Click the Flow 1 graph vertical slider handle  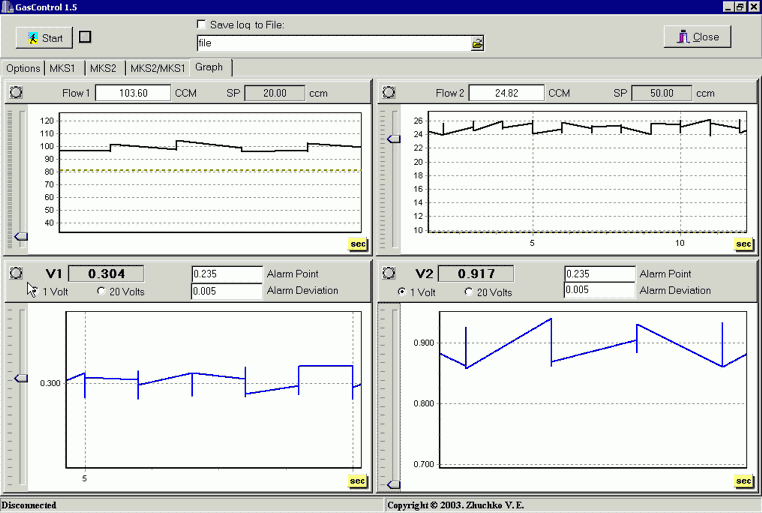pos(20,236)
